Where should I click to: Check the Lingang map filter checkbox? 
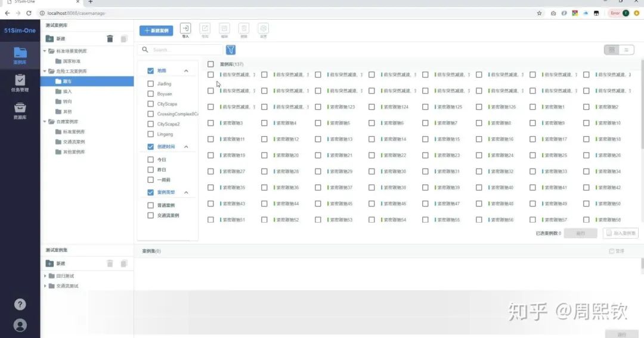[150, 134]
